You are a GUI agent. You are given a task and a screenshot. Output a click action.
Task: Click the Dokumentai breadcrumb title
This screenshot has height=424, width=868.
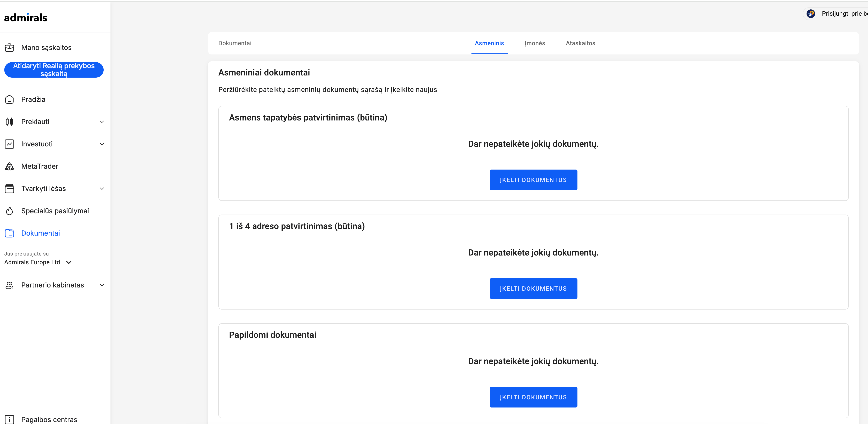click(x=235, y=43)
